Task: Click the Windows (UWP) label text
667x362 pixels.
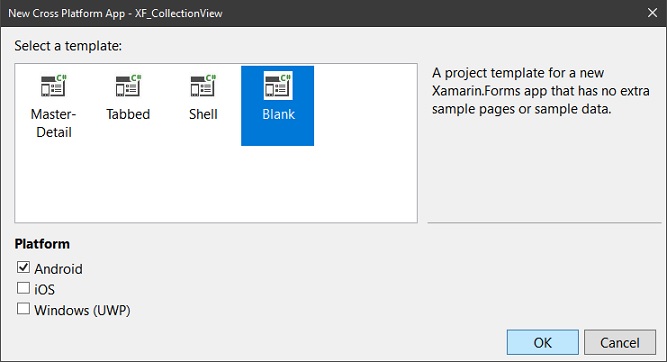Action: coord(82,310)
